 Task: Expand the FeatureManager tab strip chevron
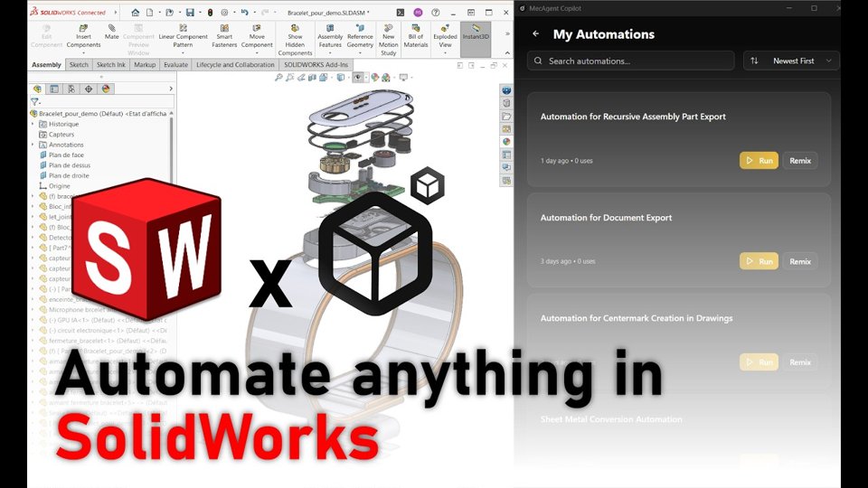pyautogui.click(x=171, y=89)
